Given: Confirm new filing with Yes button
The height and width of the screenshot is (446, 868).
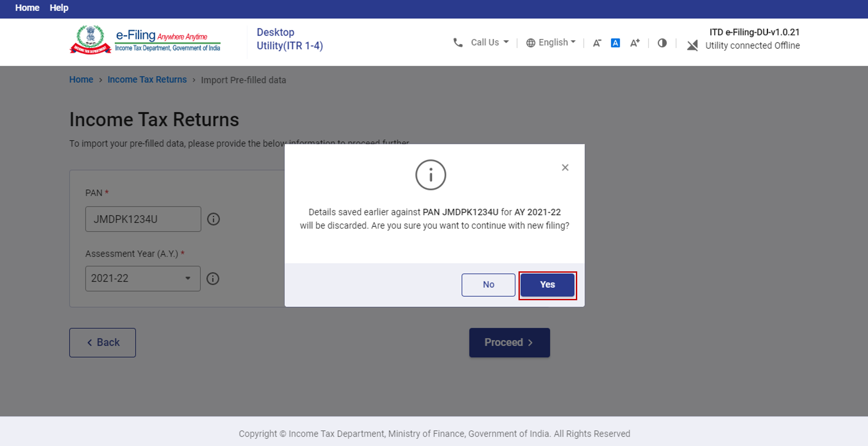Looking at the screenshot, I should [547, 285].
